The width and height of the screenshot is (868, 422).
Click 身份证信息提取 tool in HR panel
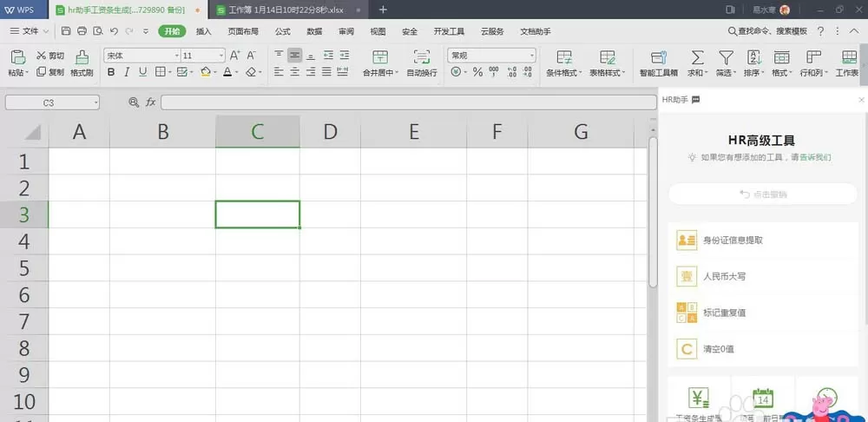763,241
